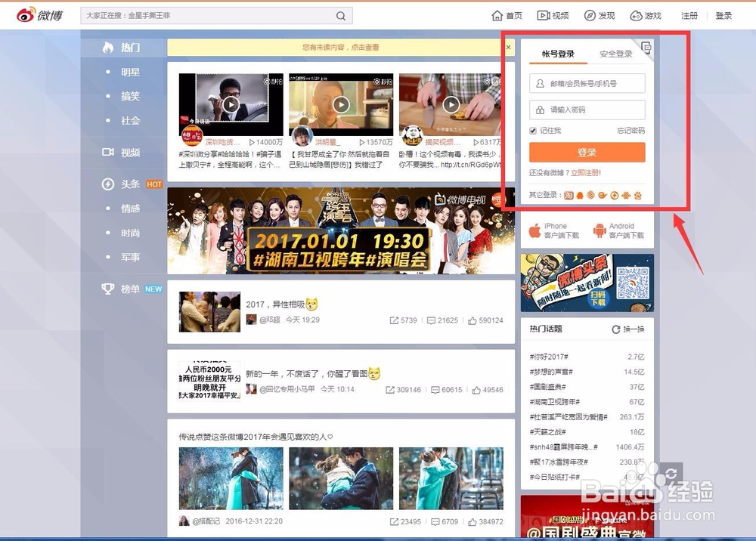Play the 洪明星 video
The width and height of the screenshot is (756, 541).
point(342,104)
